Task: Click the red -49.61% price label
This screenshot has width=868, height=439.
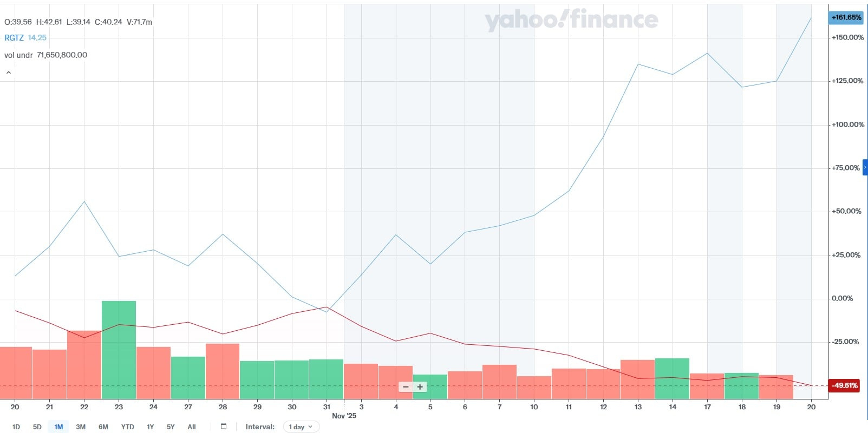Action: tap(845, 385)
